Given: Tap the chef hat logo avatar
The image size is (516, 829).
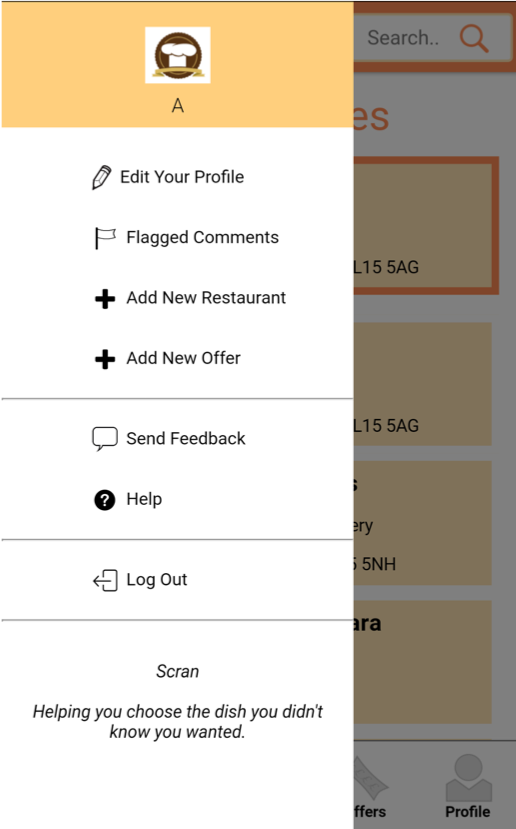Looking at the screenshot, I should (x=178, y=55).
